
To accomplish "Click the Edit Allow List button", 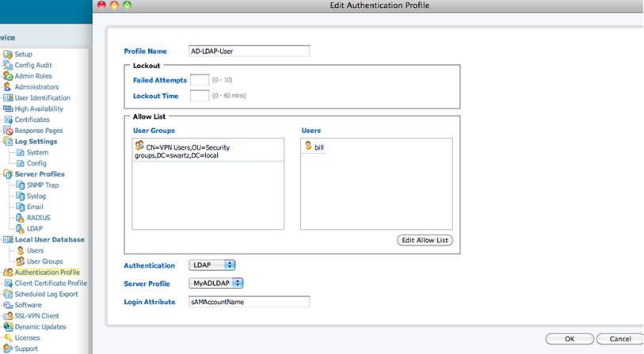I will [425, 240].
